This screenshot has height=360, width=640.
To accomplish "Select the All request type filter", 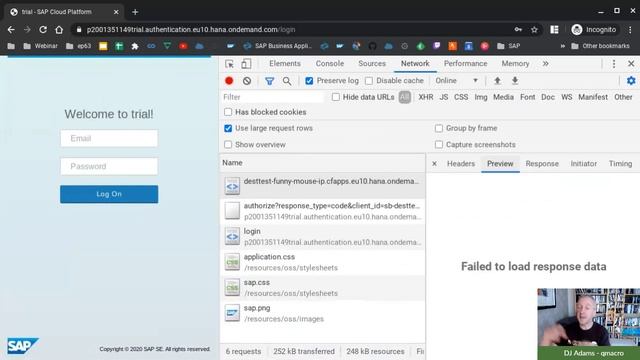I will [404, 97].
